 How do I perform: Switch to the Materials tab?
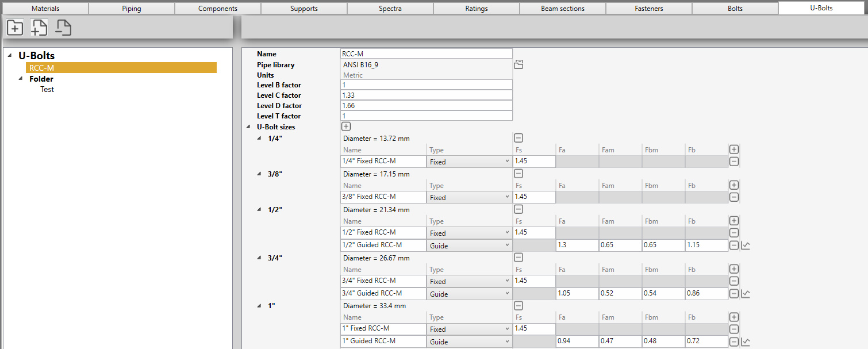[x=45, y=9]
